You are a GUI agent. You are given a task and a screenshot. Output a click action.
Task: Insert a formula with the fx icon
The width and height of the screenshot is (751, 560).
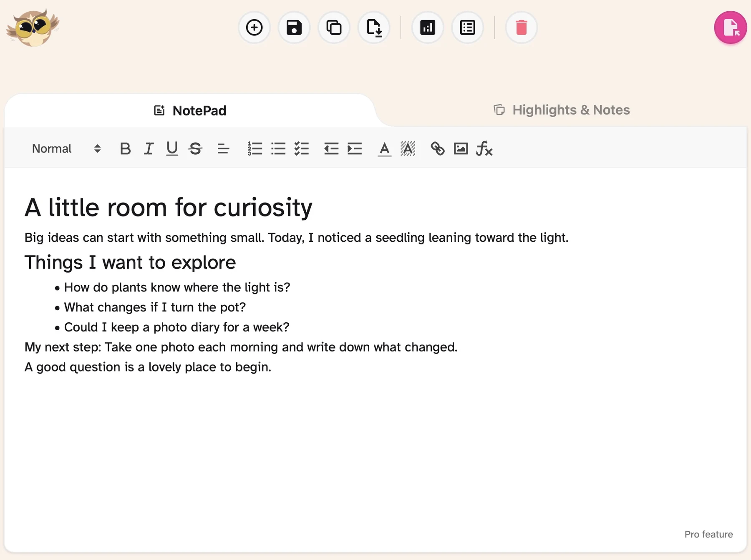click(x=484, y=148)
